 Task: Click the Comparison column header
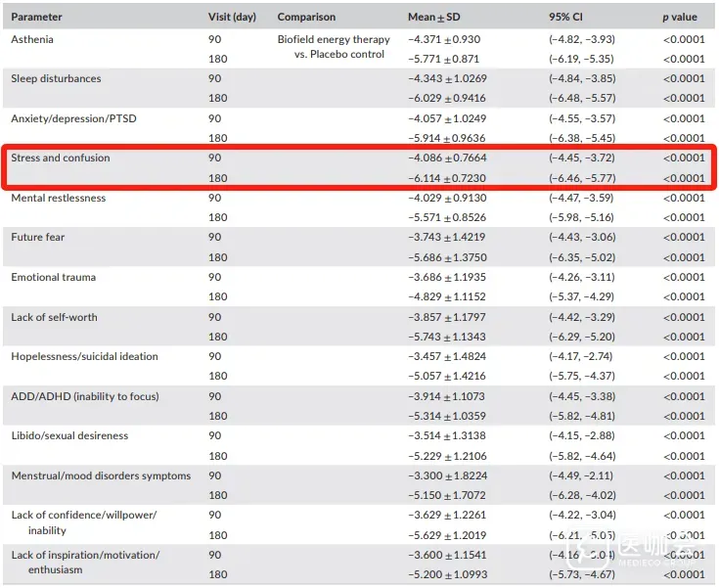(x=306, y=17)
